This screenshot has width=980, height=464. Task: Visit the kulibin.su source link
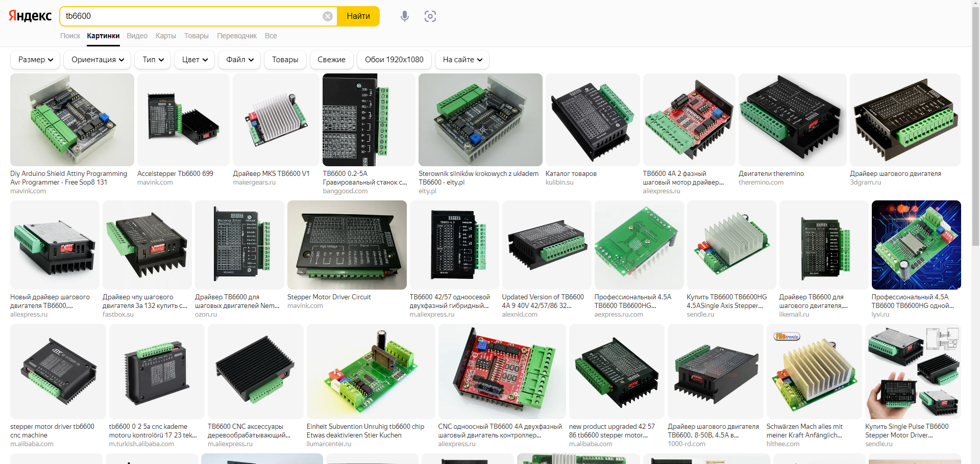(559, 182)
